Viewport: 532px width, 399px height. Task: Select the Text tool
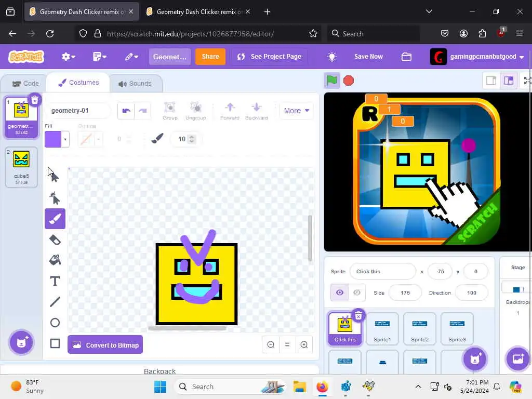pyautogui.click(x=55, y=281)
